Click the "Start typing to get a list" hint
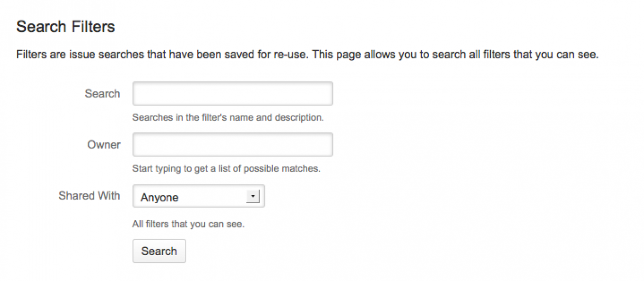The width and height of the screenshot is (644, 281). pos(226,169)
